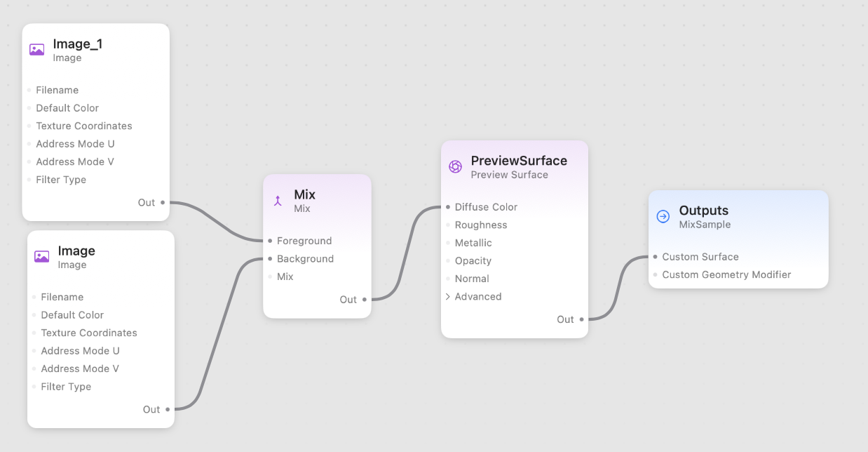Click the picture icon on the Image_1 node

(x=36, y=50)
